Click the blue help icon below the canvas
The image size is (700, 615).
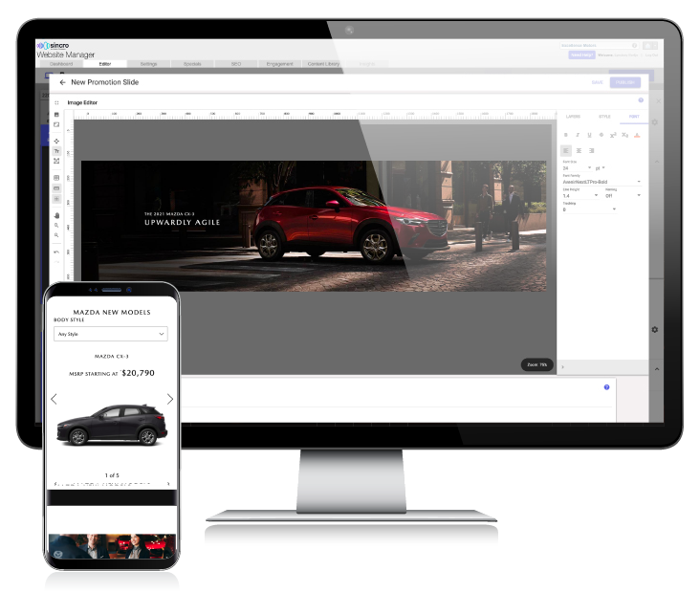[x=606, y=387]
